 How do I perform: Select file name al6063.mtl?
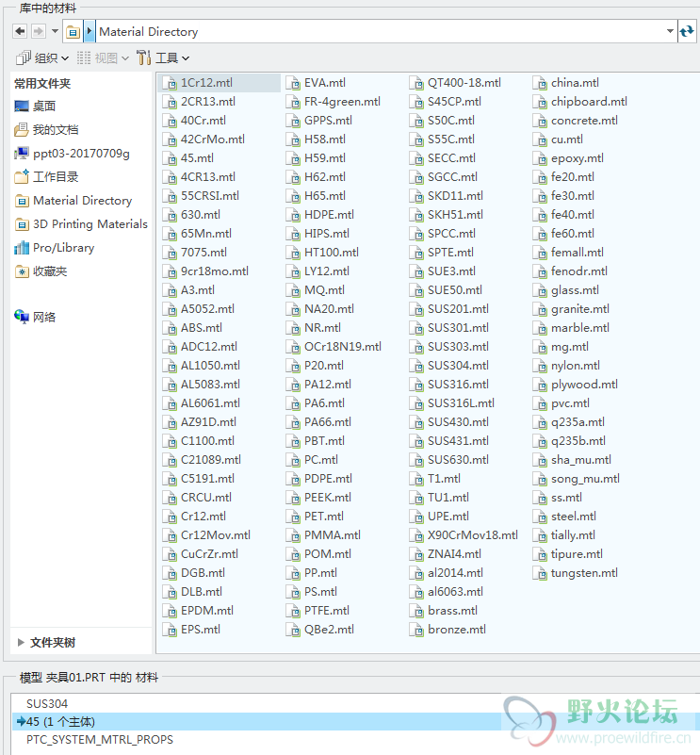(x=455, y=592)
